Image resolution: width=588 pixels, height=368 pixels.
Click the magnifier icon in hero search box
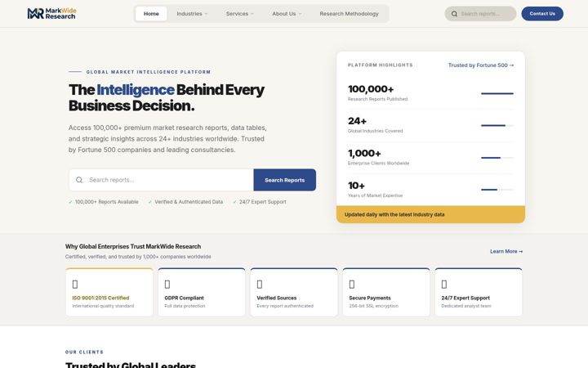pyautogui.click(x=79, y=180)
